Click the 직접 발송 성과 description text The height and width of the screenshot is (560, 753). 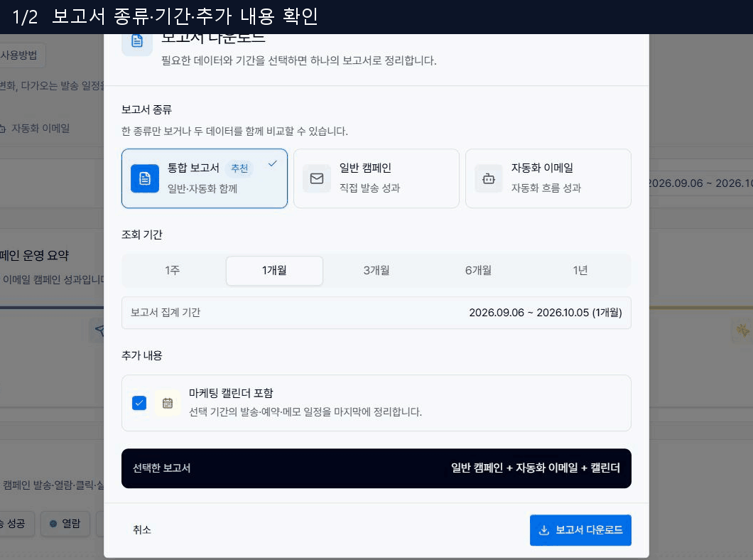[x=370, y=188]
